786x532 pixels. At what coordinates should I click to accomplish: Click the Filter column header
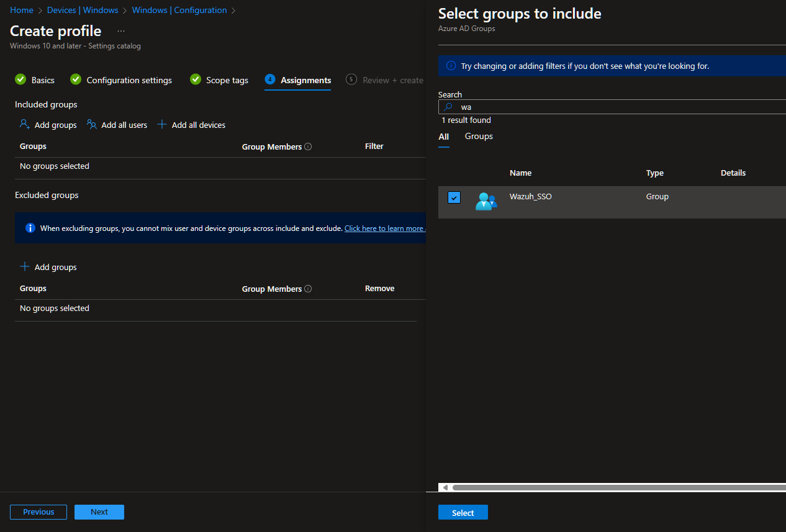click(374, 147)
